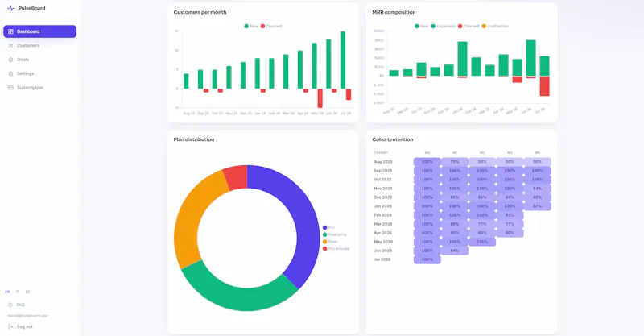Click the $1000 axis label in MRR chart
Screen dimensions: 644x336
[x=378, y=31]
